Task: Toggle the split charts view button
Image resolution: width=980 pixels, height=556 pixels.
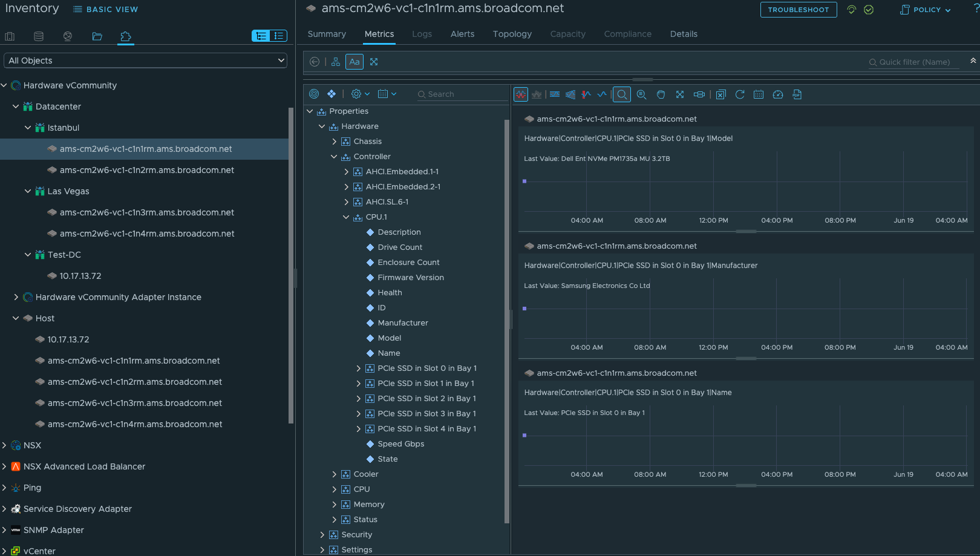Action: pos(521,94)
